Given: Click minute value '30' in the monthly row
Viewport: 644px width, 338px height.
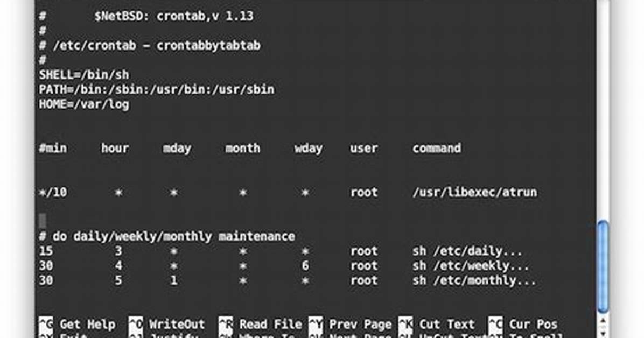Looking at the screenshot, I should pos(46,280).
